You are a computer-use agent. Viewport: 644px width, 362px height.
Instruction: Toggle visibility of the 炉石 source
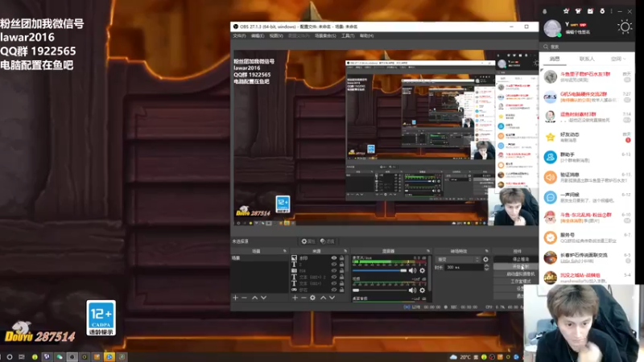coord(334,290)
